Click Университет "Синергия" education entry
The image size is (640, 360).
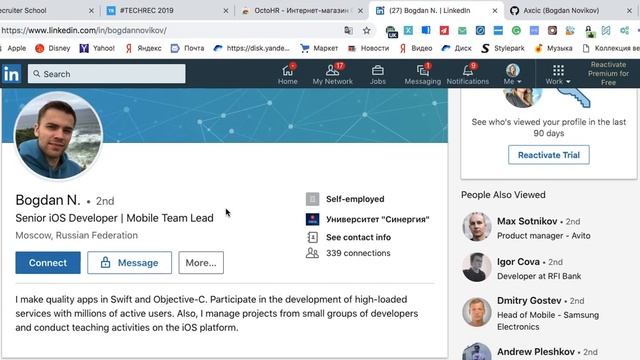click(x=378, y=219)
